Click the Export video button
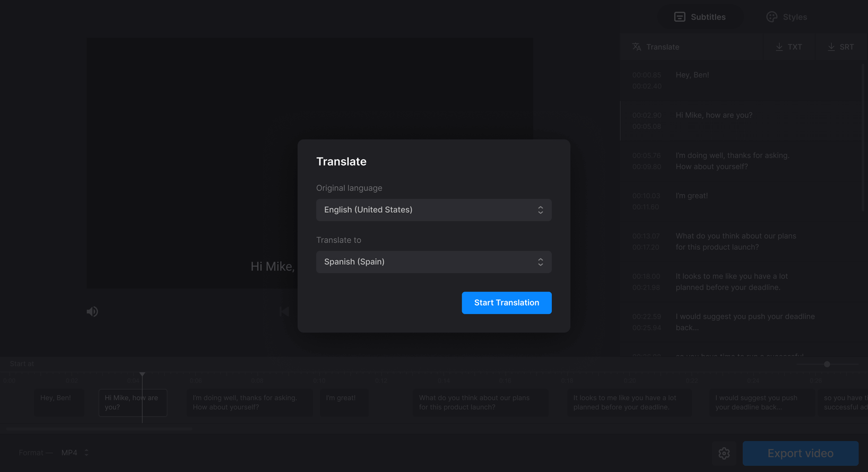 (x=800, y=453)
